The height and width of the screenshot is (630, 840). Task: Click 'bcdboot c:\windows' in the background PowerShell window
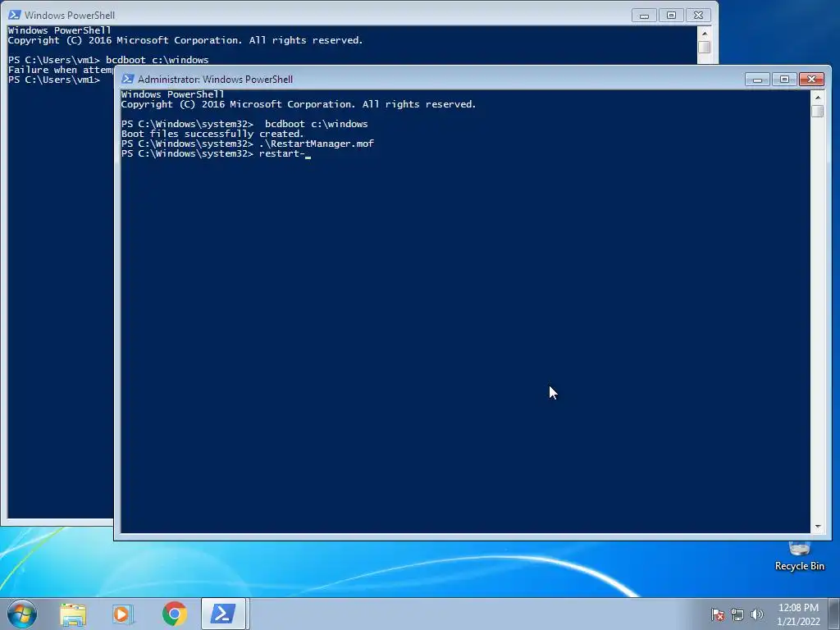point(157,60)
